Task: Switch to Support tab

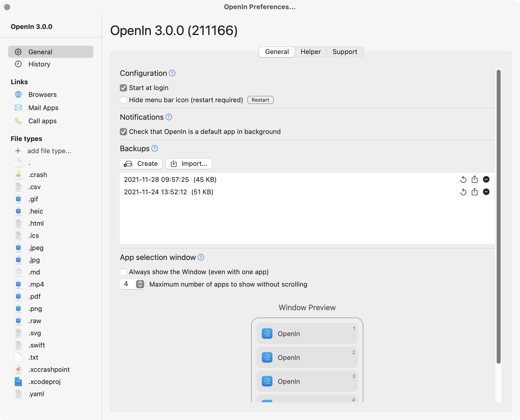Action: [x=345, y=51]
